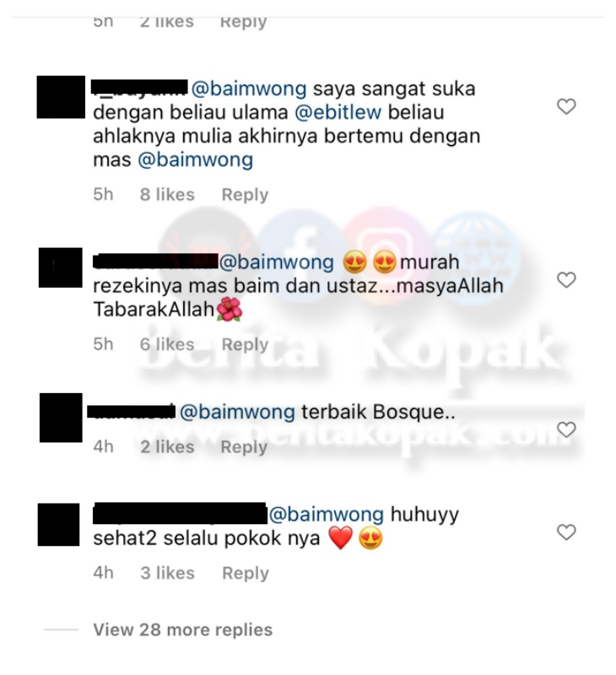Open avatar beside 'saya sangat suka' comment

61,97
